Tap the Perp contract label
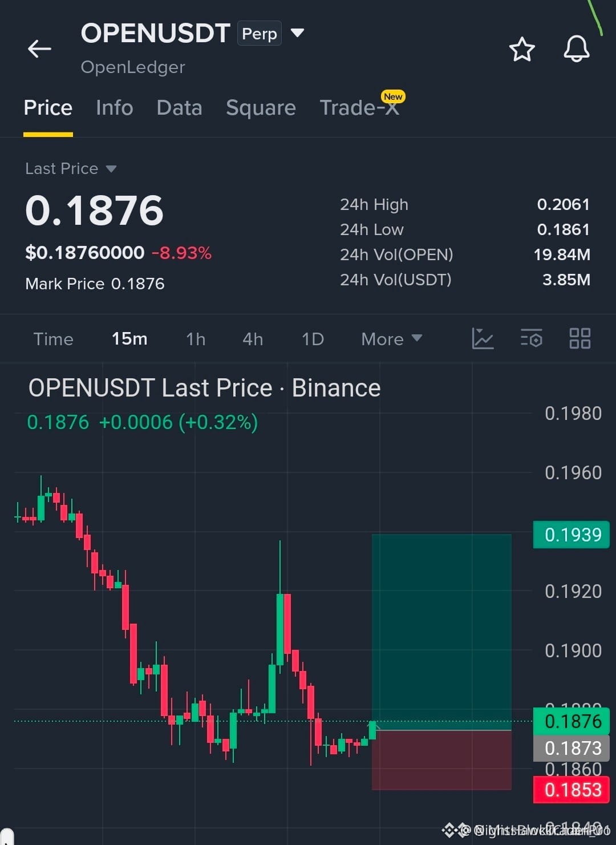This screenshot has height=845, width=616. (x=260, y=34)
